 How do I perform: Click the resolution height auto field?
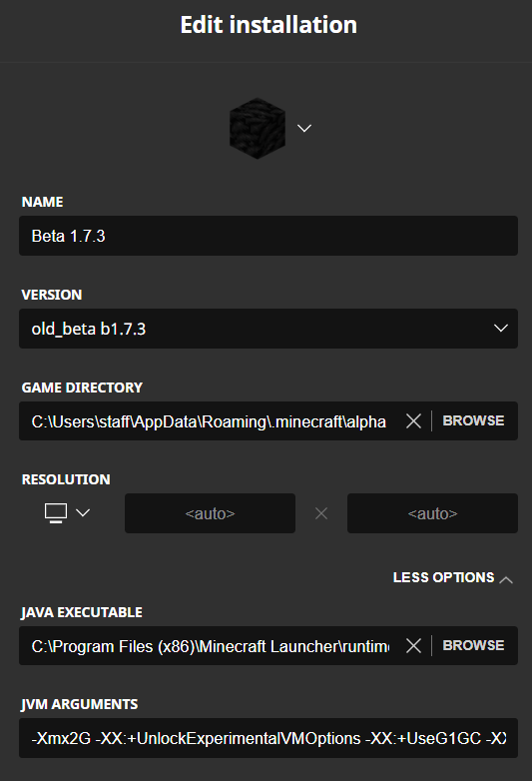[432, 513]
